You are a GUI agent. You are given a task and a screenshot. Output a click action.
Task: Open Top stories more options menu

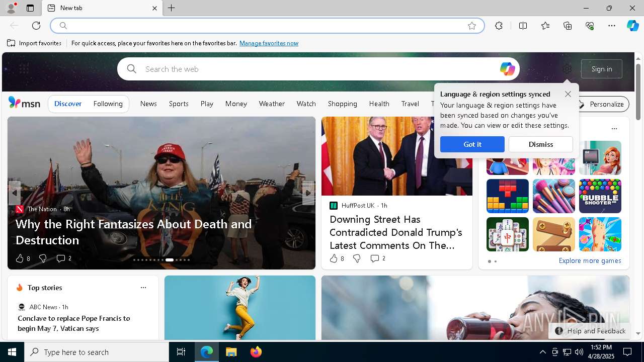(143, 288)
